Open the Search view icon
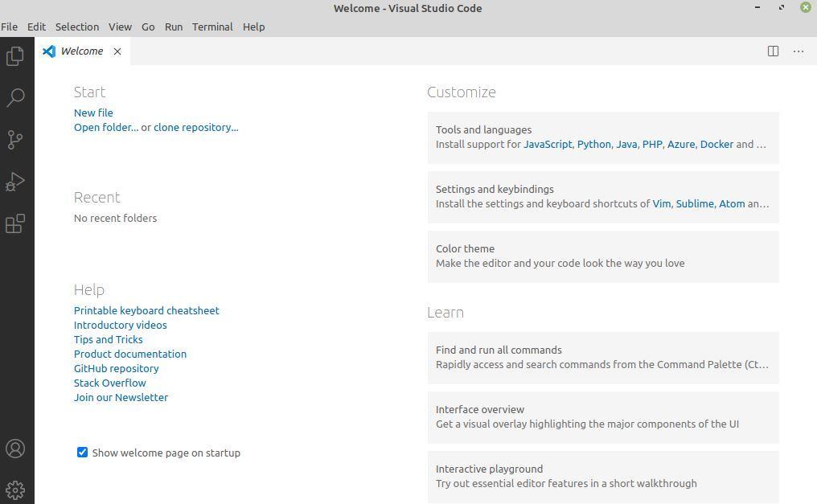 click(15, 98)
